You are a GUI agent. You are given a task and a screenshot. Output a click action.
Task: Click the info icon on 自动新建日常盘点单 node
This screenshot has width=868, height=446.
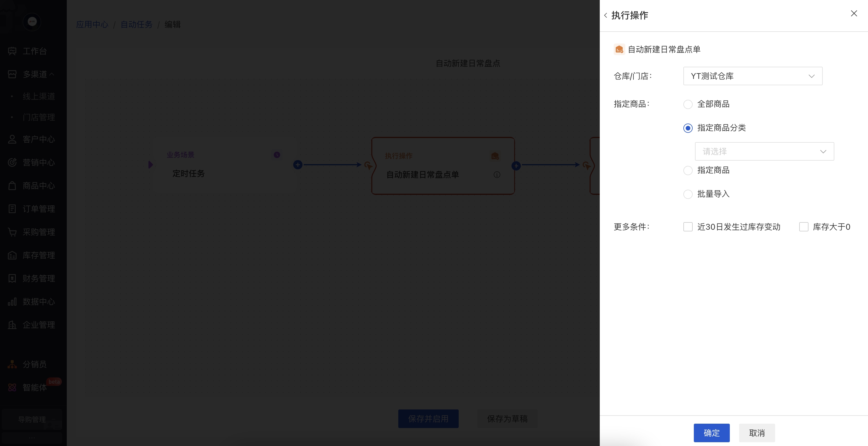tap(497, 175)
